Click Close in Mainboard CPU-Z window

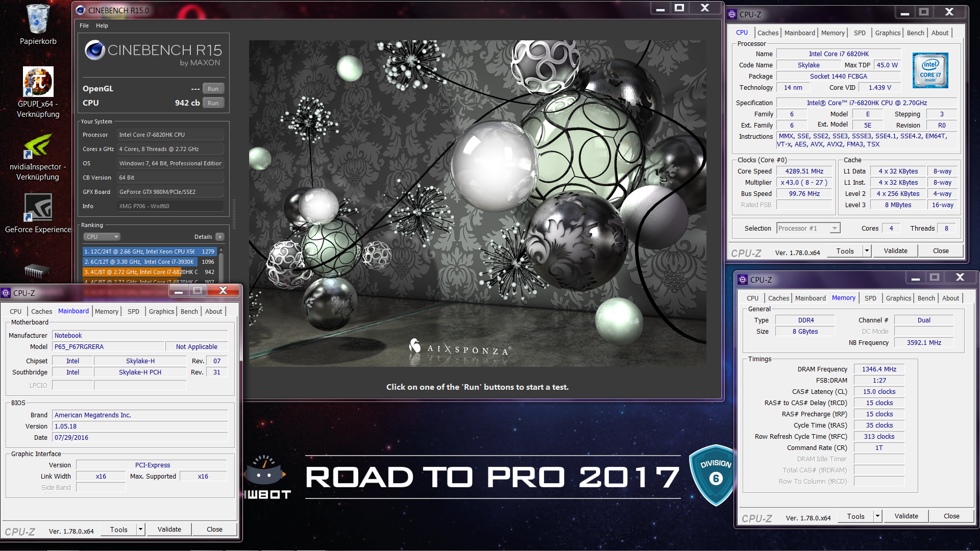[214, 530]
